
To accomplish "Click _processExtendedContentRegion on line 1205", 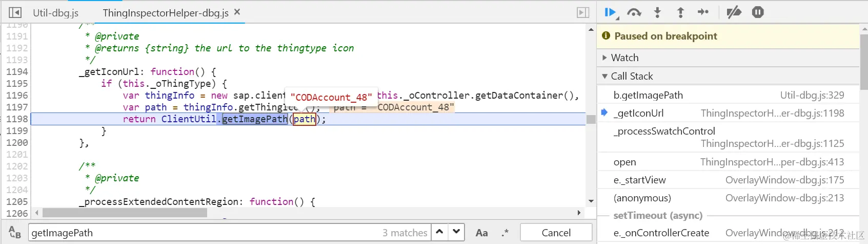I will (157, 201).
